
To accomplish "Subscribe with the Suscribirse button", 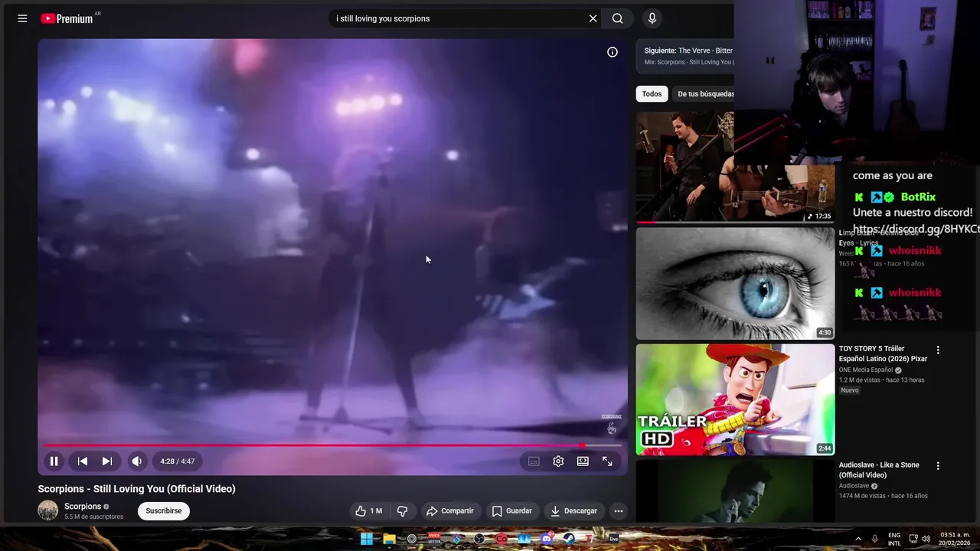I will coord(164,511).
